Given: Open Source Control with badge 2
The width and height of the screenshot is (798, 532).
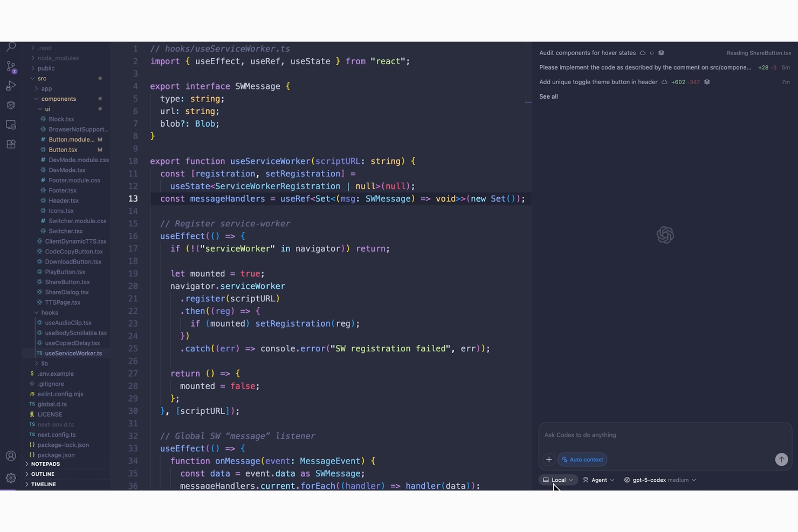Looking at the screenshot, I should tap(11, 67).
